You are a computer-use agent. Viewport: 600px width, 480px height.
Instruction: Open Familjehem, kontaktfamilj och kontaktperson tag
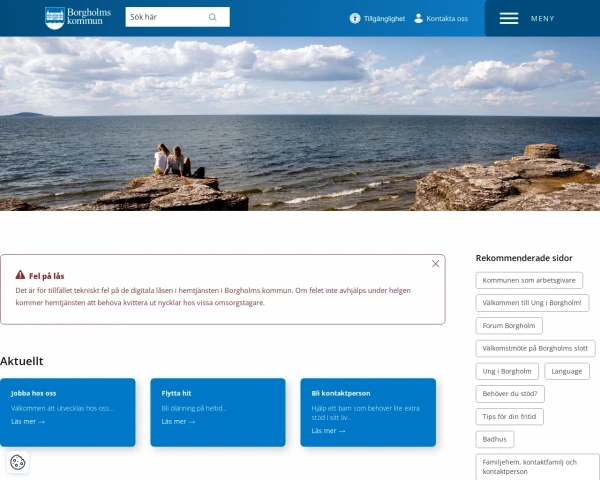(538, 467)
